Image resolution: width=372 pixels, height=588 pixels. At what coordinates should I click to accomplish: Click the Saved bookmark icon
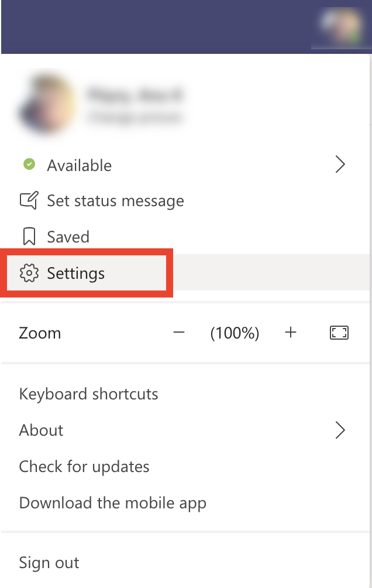(29, 237)
